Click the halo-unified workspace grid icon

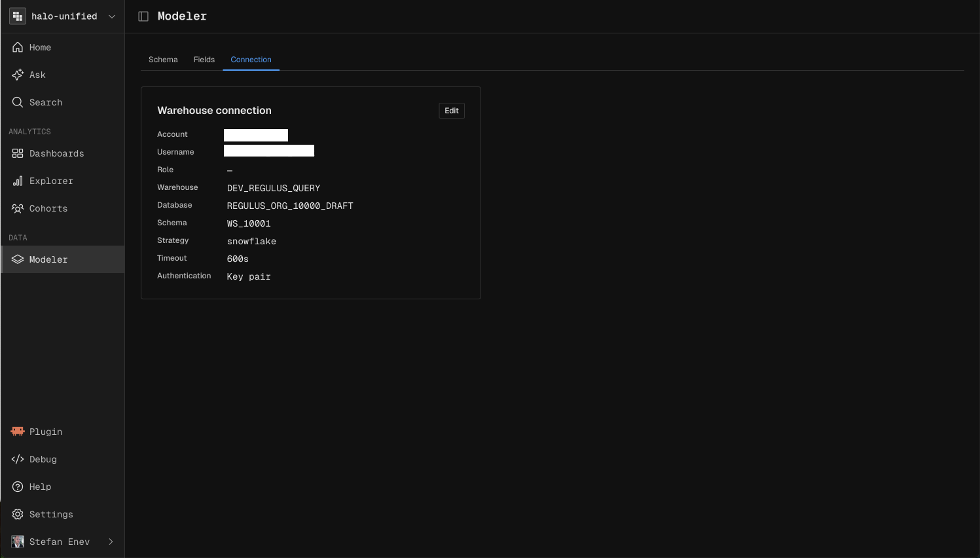[18, 16]
